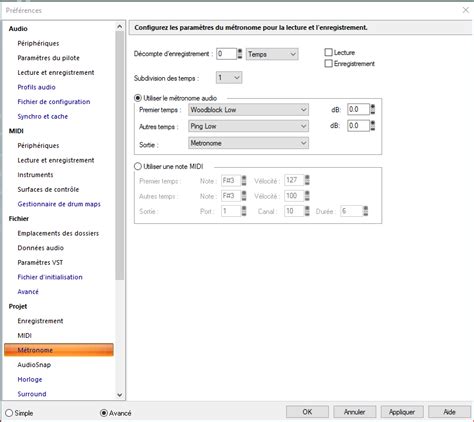Viewport: 474px width, 422px height.
Task: Open Gestionnaire de drum maps page
Action: [59, 204]
